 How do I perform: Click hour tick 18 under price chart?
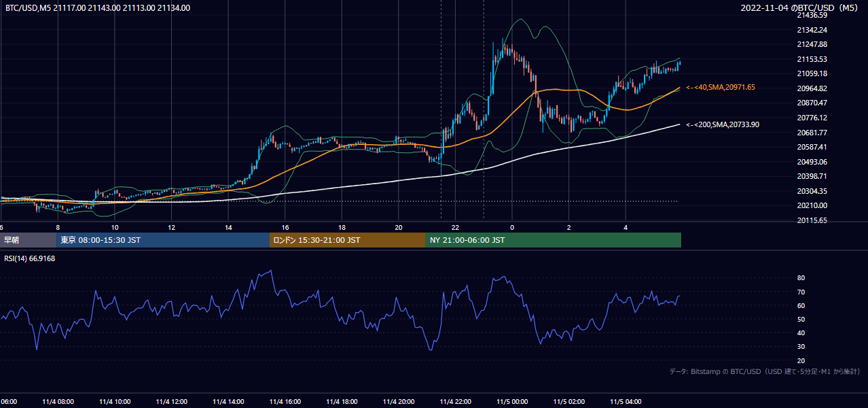pyautogui.click(x=342, y=227)
